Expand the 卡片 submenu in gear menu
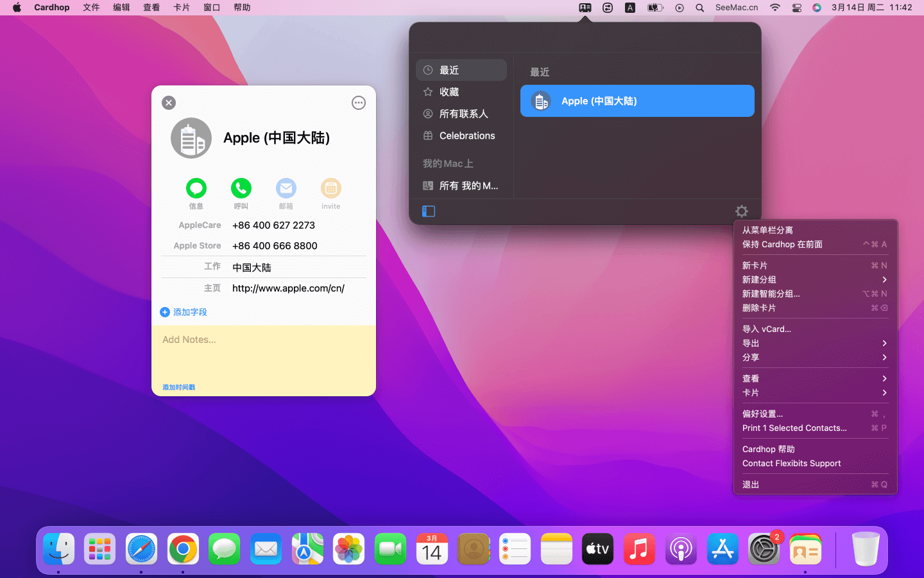The height and width of the screenshot is (578, 924). [x=815, y=392]
